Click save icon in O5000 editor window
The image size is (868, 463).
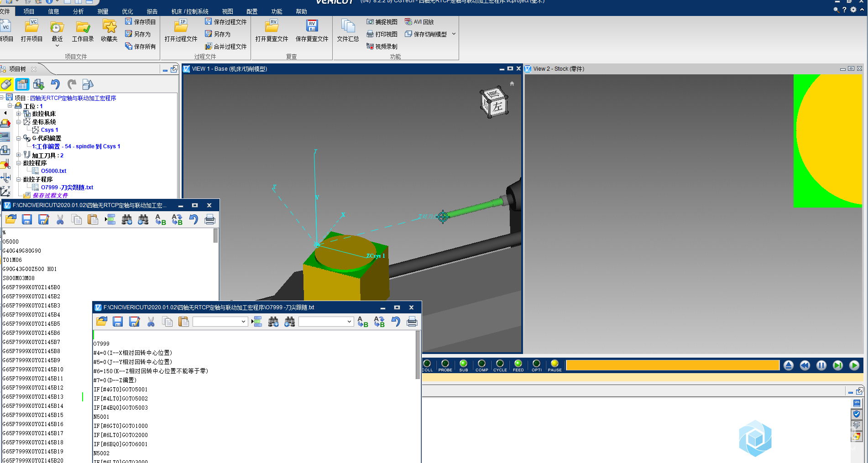tap(27, 219)
